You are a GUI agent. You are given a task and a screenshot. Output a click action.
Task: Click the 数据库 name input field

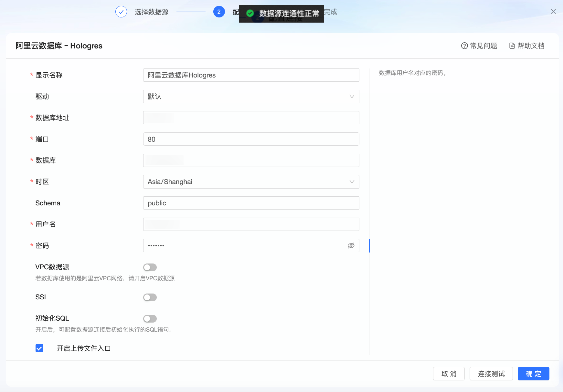(x=251, y=160)
